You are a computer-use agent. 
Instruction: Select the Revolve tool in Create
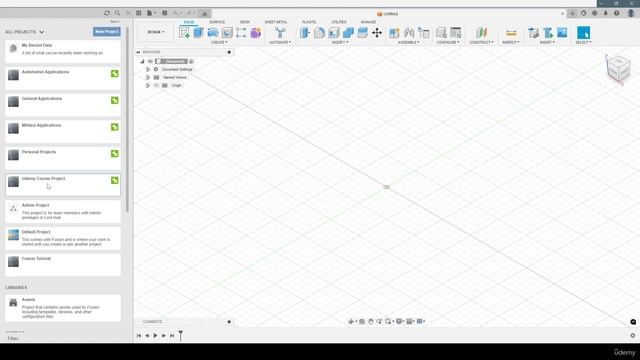[213, 33]
